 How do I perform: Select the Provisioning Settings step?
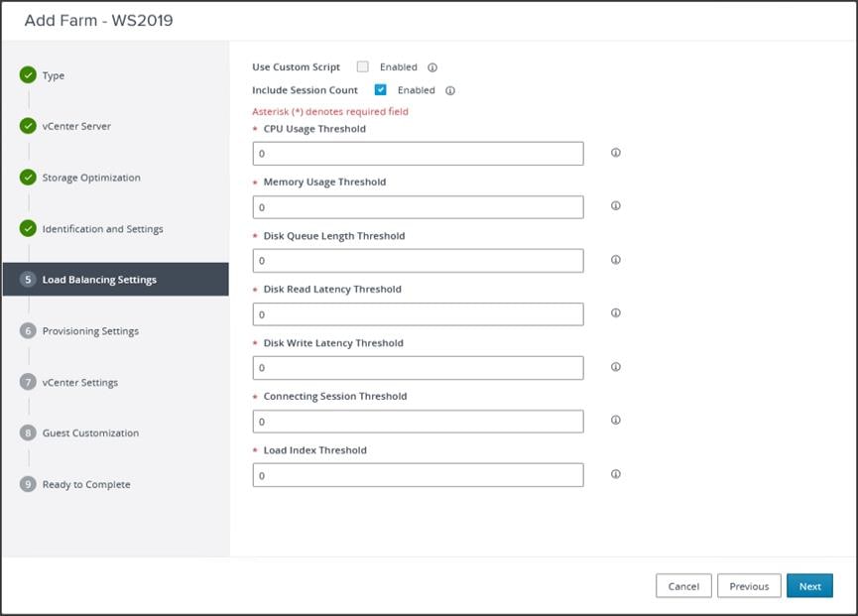click(x=90, y=331)
